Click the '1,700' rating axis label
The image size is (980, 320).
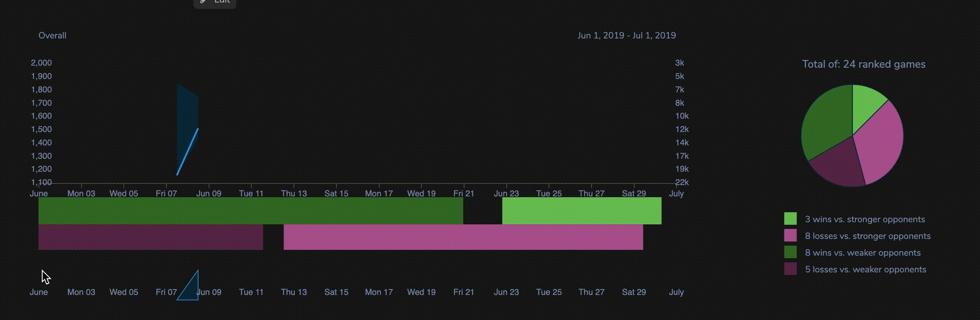point(41,103)
